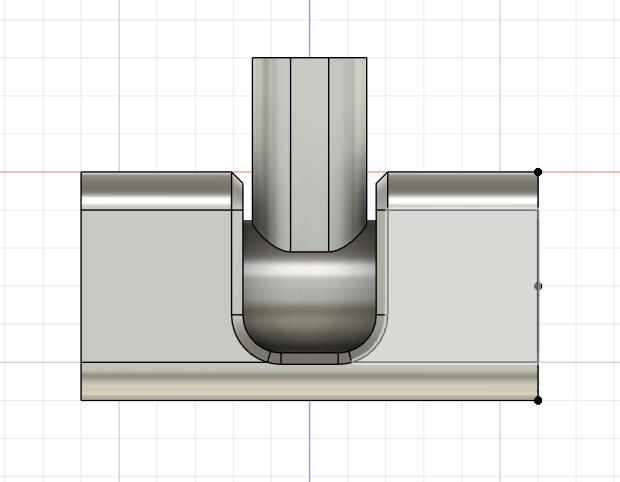Click the gray midpoint on right edge

tap(538, 286)
